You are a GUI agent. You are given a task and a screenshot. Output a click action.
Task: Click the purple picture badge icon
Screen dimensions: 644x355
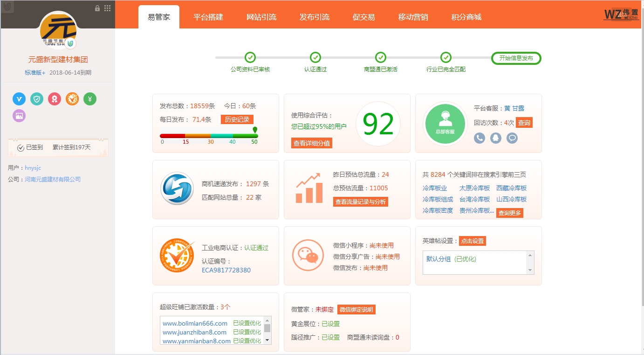coord(19,116)
